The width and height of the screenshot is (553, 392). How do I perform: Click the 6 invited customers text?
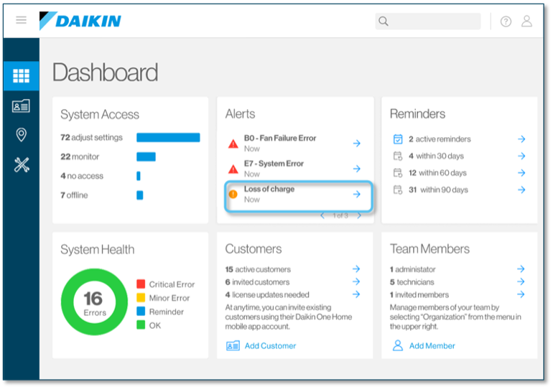(257, 282)
